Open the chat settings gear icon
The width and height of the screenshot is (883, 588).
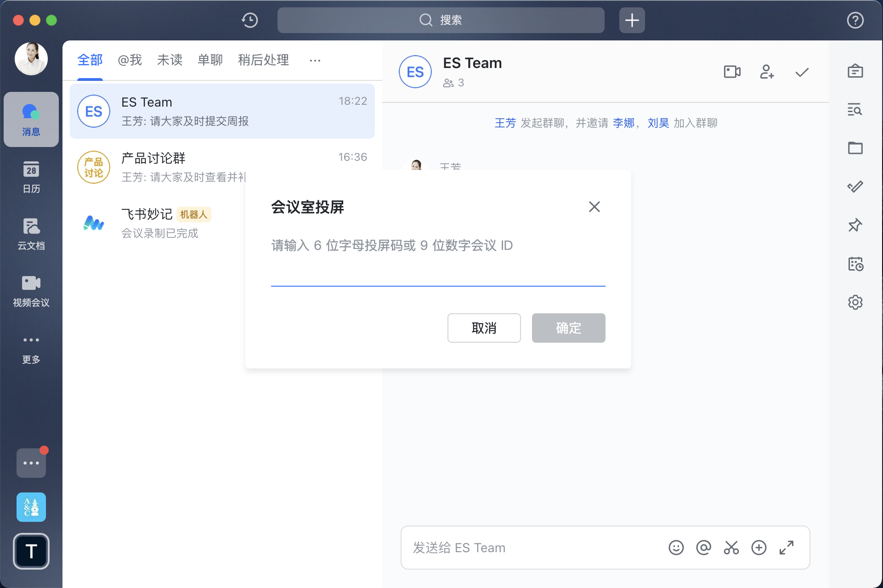tap(855, 302)
